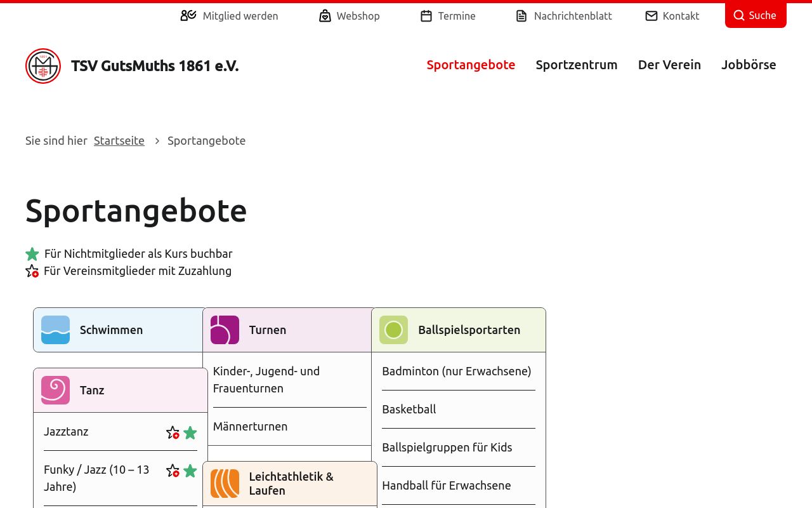Click the orange Leichtathletik track icon
Viewport: 812px width, 508px height.
(x=225, y=483)
